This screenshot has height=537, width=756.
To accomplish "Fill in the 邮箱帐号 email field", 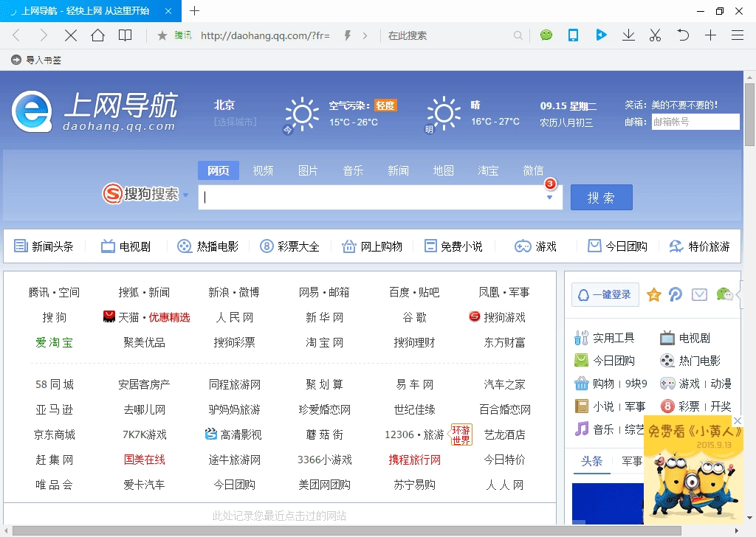I will [695, 122].
